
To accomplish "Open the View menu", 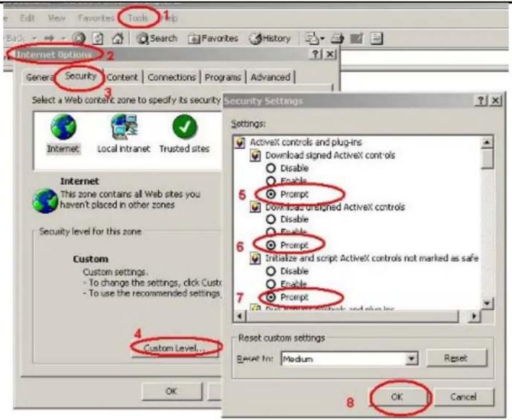I will coord(56,18).
